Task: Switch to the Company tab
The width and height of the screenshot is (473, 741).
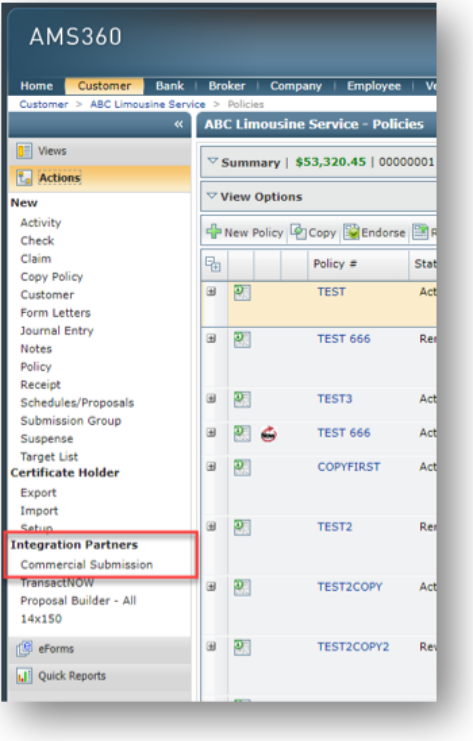Action: (296, 86)
